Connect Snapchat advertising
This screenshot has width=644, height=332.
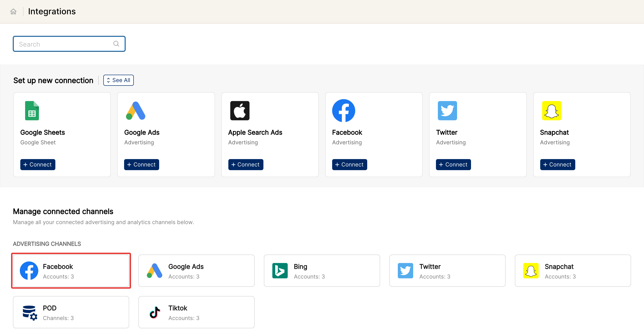pyautogui.click(x=558, y=165)
